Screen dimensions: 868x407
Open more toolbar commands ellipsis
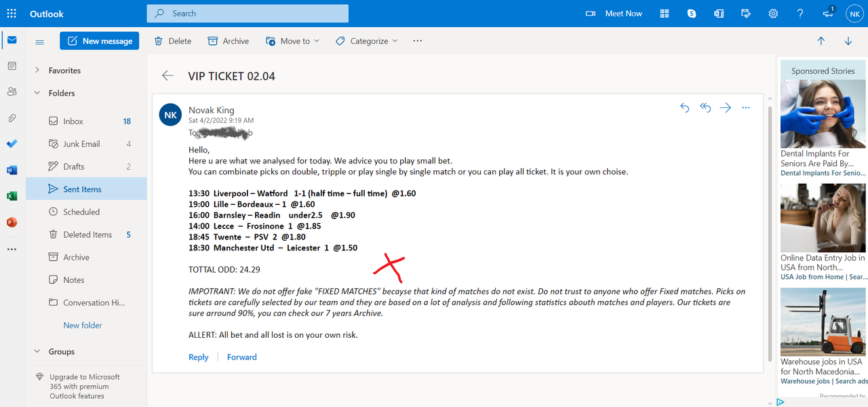click(x=417, y=41)
